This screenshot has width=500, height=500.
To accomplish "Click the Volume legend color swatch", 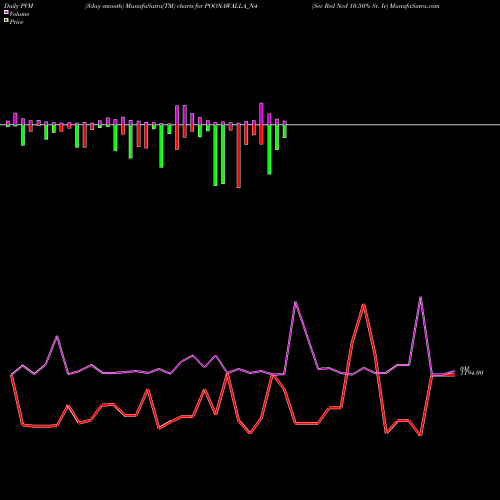I will click(6, 13).
